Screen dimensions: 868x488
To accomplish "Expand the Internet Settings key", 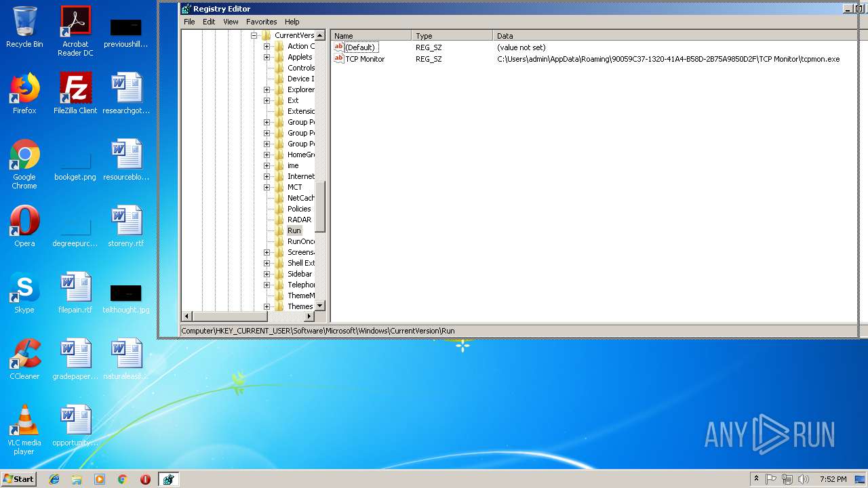I will (x=267, y=176).
